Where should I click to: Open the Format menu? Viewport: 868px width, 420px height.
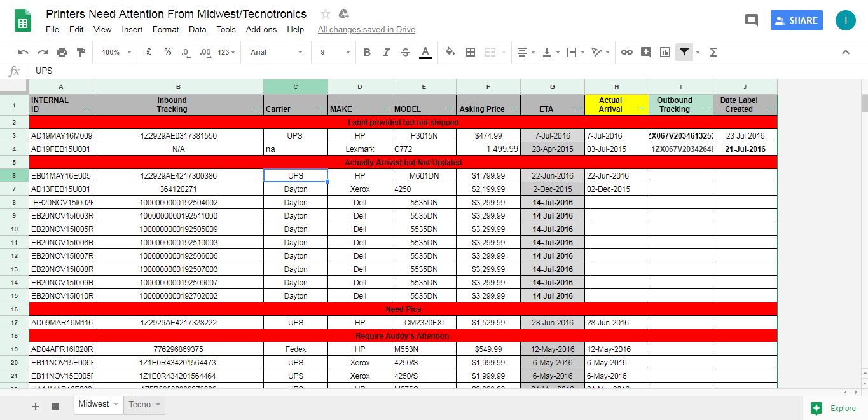pos(165,29)
